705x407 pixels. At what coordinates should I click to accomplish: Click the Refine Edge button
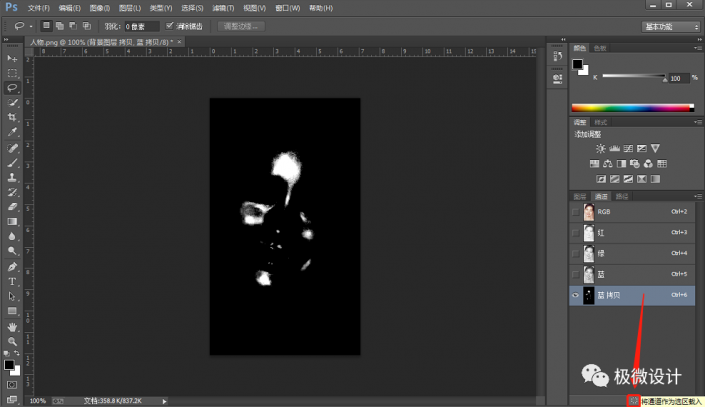tap(240, 25)
